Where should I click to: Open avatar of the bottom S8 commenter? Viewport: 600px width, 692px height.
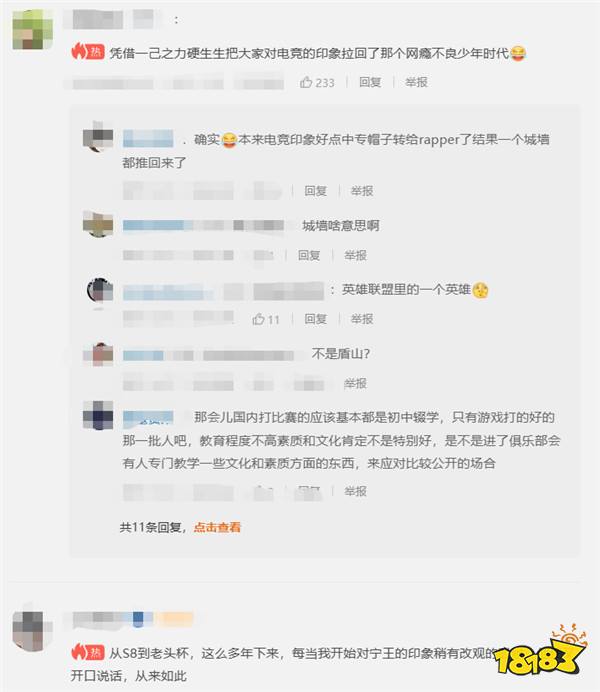(32, 630)
